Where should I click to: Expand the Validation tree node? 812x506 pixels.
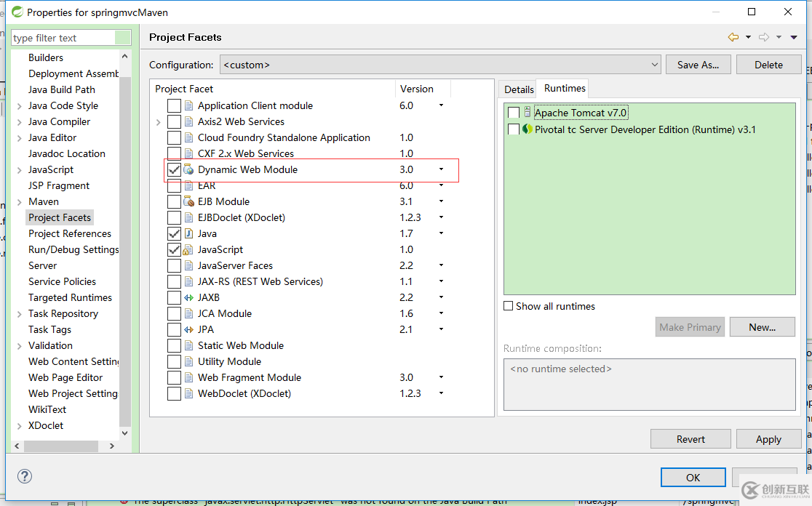19,346
